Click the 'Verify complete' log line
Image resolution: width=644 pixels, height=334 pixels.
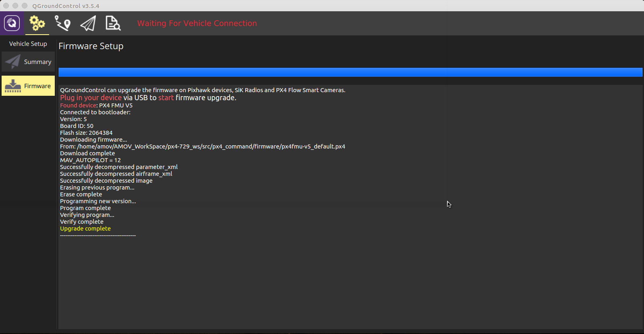click(82, 222)
